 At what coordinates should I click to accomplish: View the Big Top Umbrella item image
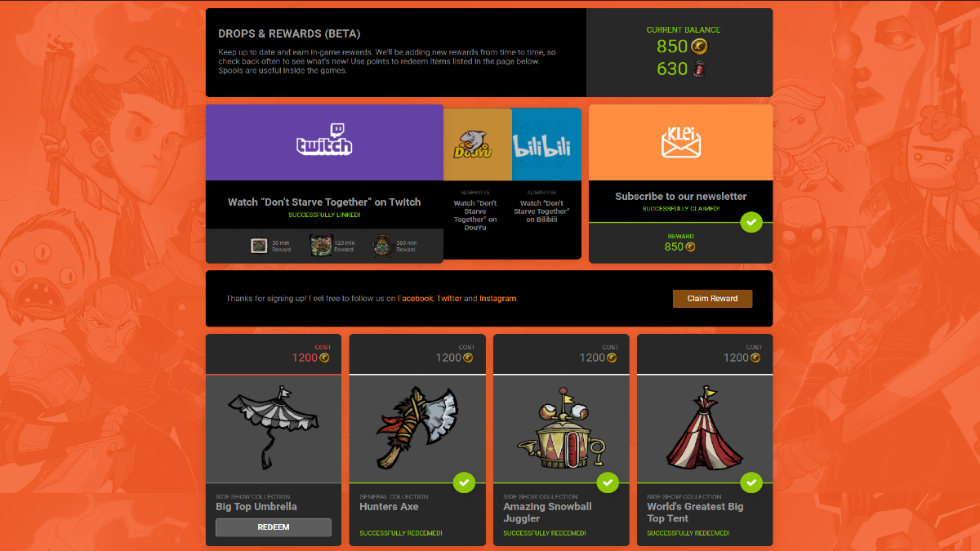click(274, 429)
